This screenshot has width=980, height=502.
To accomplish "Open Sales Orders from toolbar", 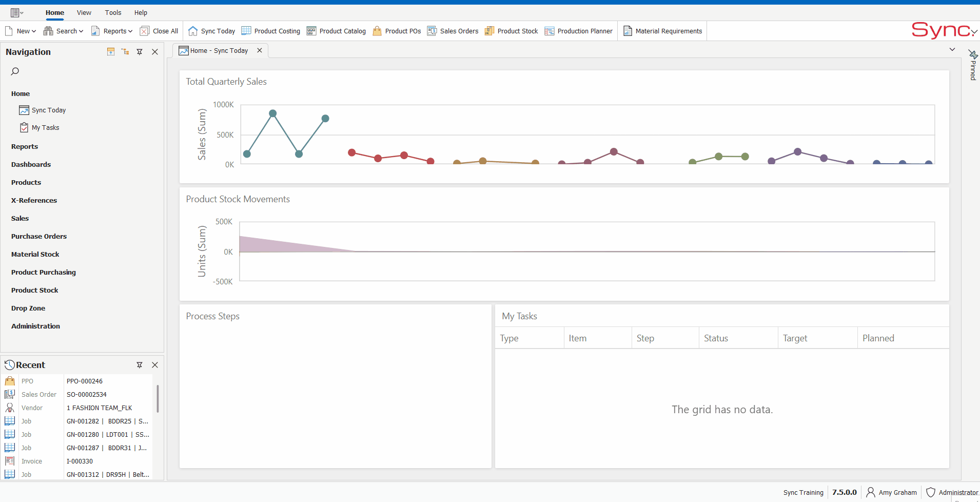I will (453, 31).
